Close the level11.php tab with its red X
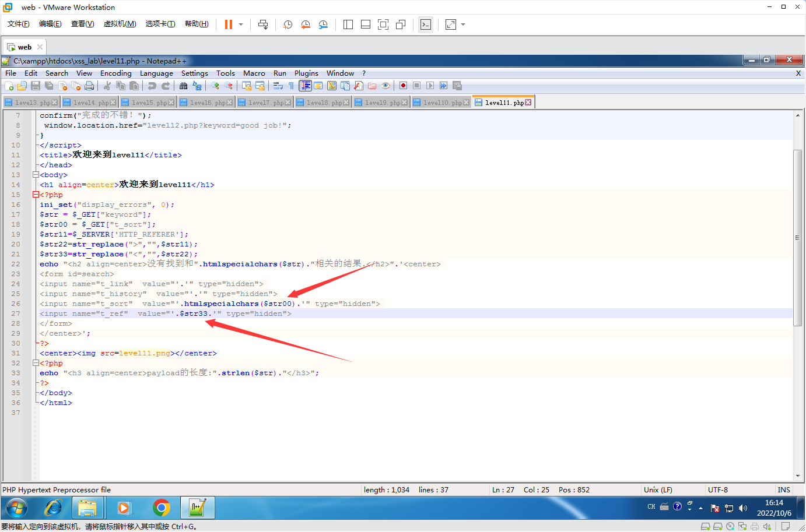The height and width of the screenshot is (532, 806). [528, 103]
